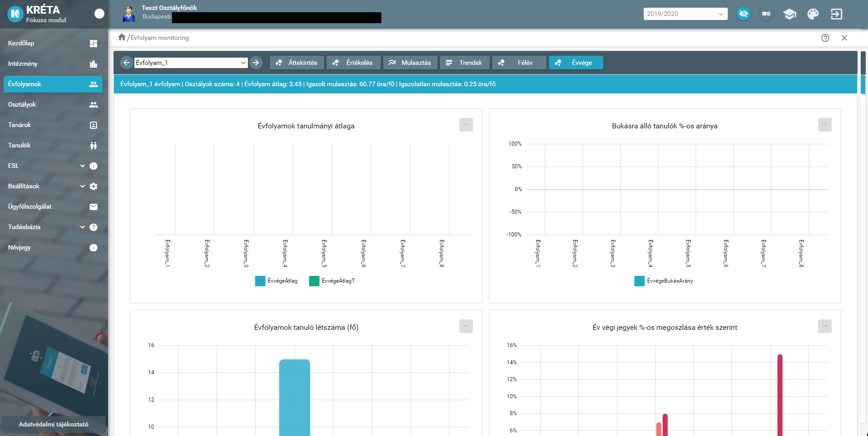The height and width of the screenshot is (436, 868).
Task: Select Évfolyamok in the sidebar
Action: [x=53, y=84]
